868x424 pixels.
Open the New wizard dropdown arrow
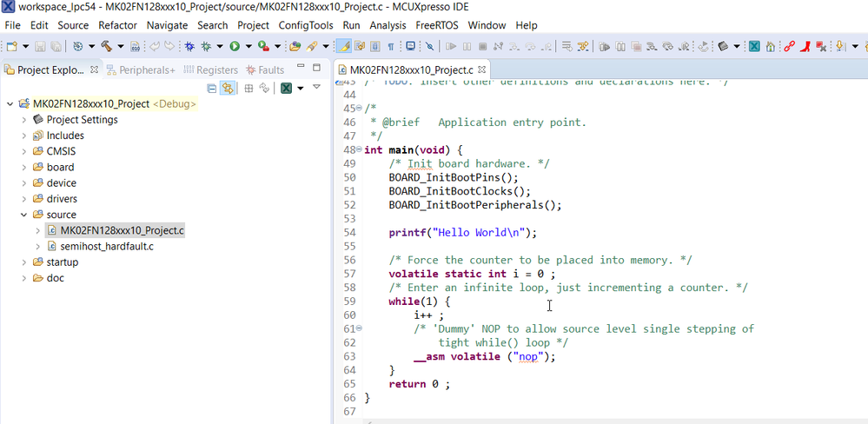click(x=26, y=47)
